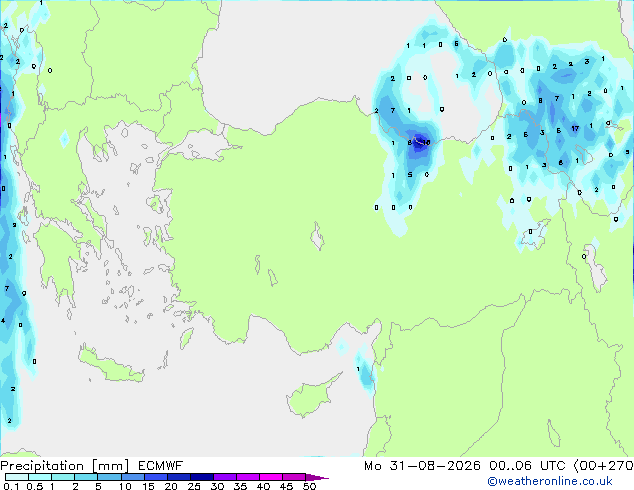Click the legend value label '0.5'

click(35, 486)
